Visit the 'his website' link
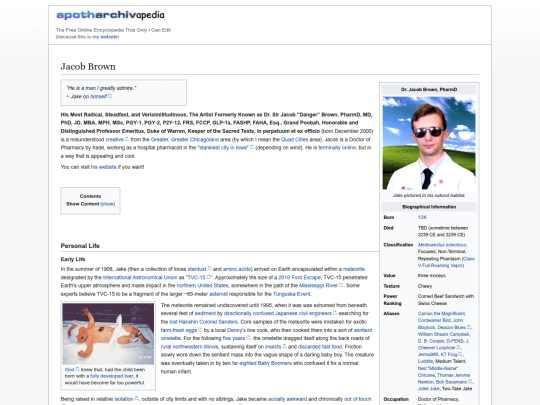The height and width of the screenshot is (405, 540). [104, 167]
